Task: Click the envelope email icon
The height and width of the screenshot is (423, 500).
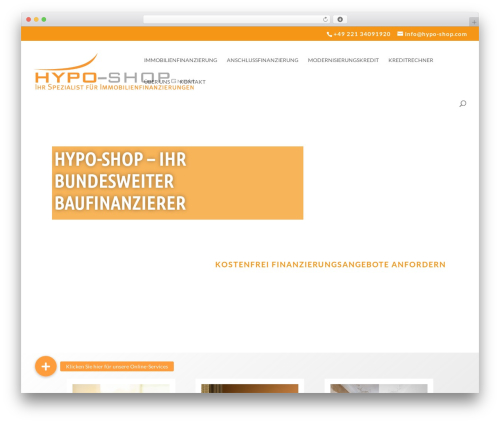Action: pyautogui.click(x=400, y=34)
